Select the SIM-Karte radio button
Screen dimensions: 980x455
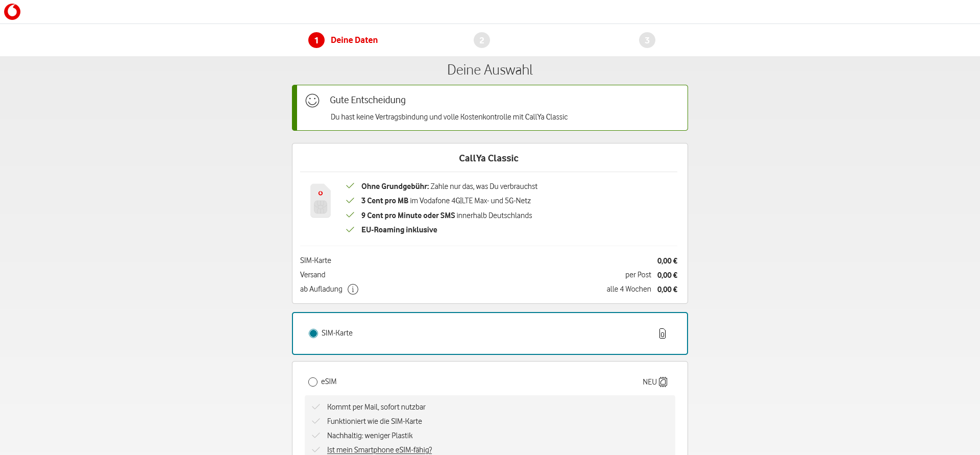[x=313, y=333]
